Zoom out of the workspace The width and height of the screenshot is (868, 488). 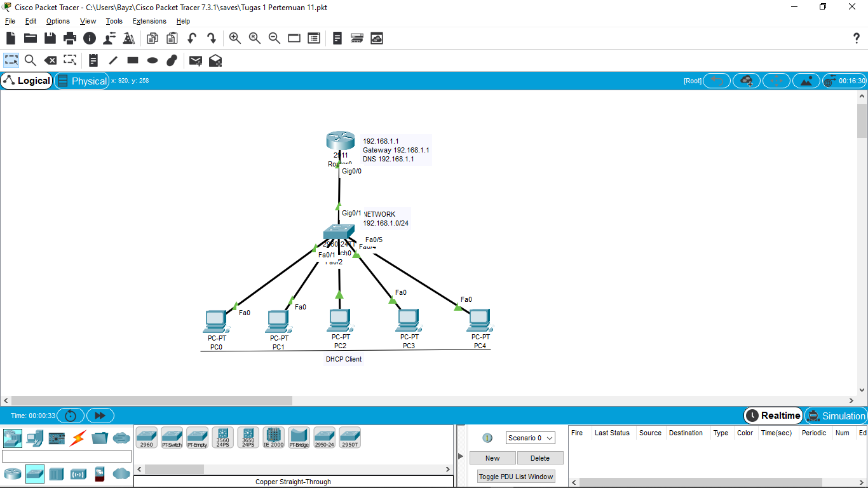tap(275, 38)
